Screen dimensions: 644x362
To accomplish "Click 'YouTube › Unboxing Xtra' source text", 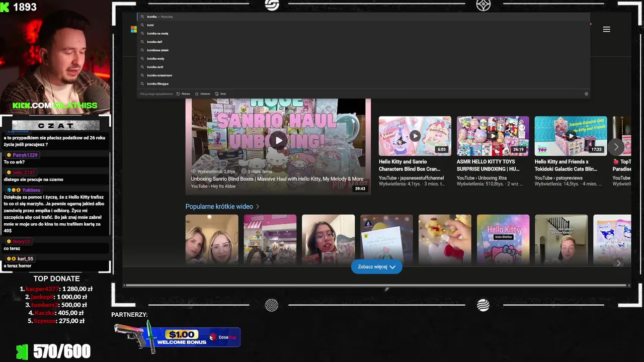I will click(481, 178).
